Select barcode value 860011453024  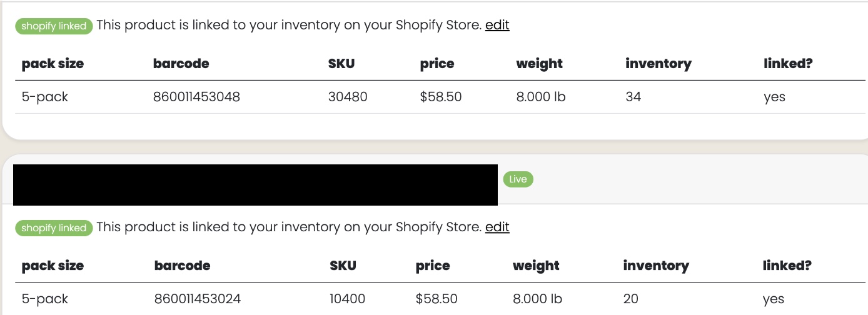point(198,299)
